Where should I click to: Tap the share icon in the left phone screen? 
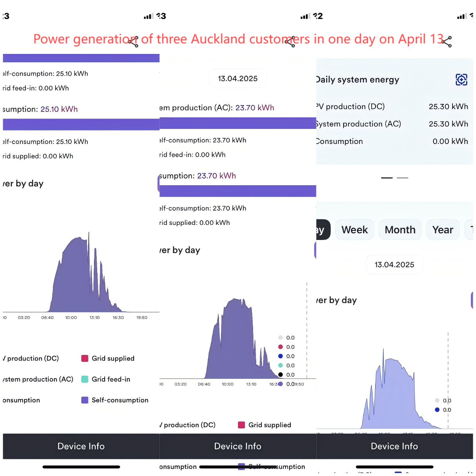click(x=133, y=42)
